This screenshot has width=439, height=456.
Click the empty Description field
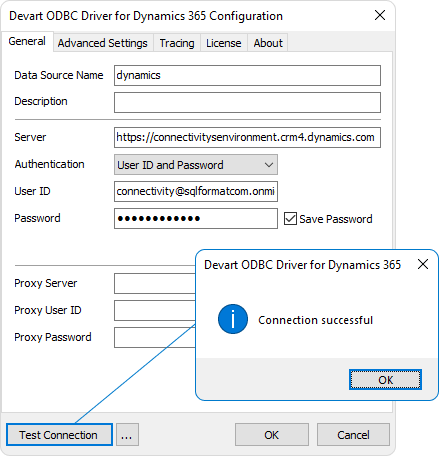pyautogui.click(x=247, y=102)
